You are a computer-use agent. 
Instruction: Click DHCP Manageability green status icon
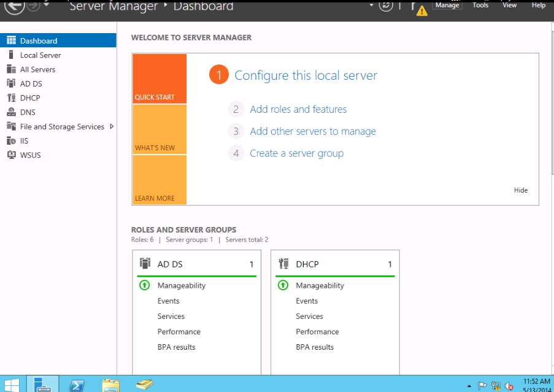pyautogui.click(x=283, y=285)
